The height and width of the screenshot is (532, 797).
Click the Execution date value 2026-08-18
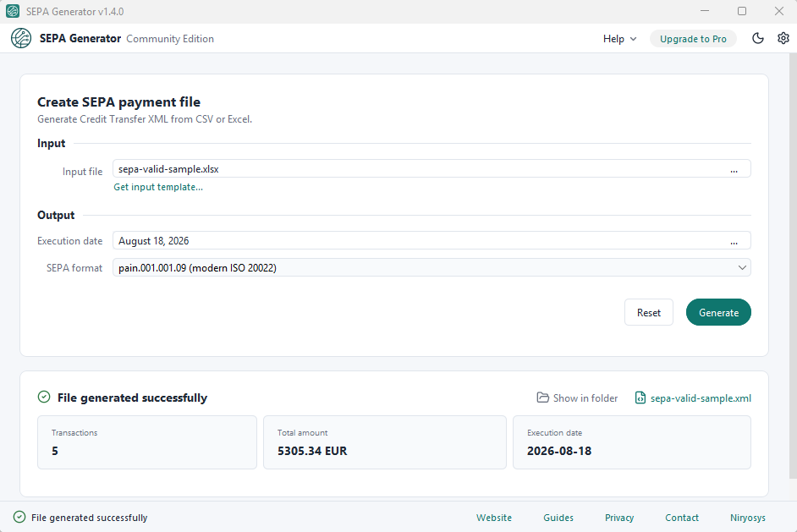pos(559,451)
